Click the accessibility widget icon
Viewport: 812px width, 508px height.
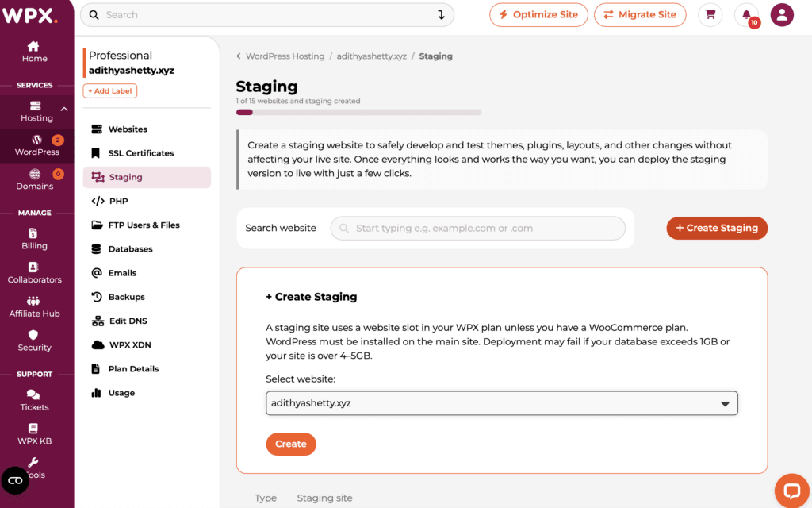[15, 480]
